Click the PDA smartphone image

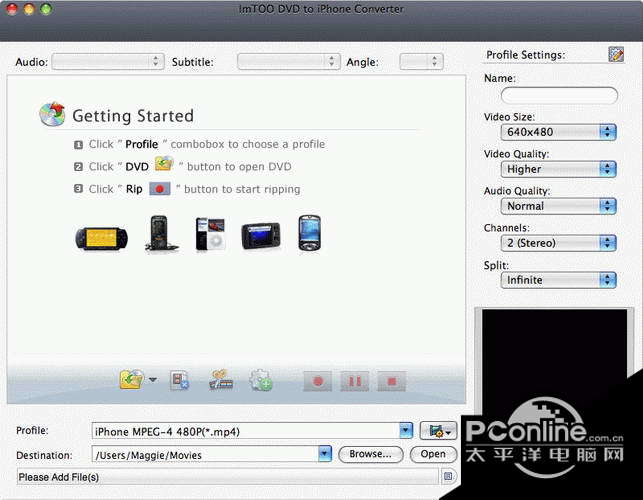point(310,233)
